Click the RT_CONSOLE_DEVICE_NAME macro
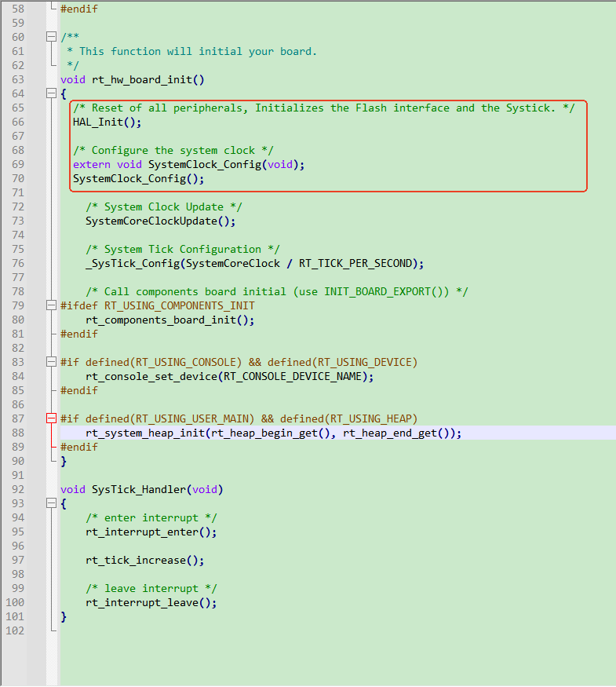This screenshot has width=616, height=687. (293, 376)
